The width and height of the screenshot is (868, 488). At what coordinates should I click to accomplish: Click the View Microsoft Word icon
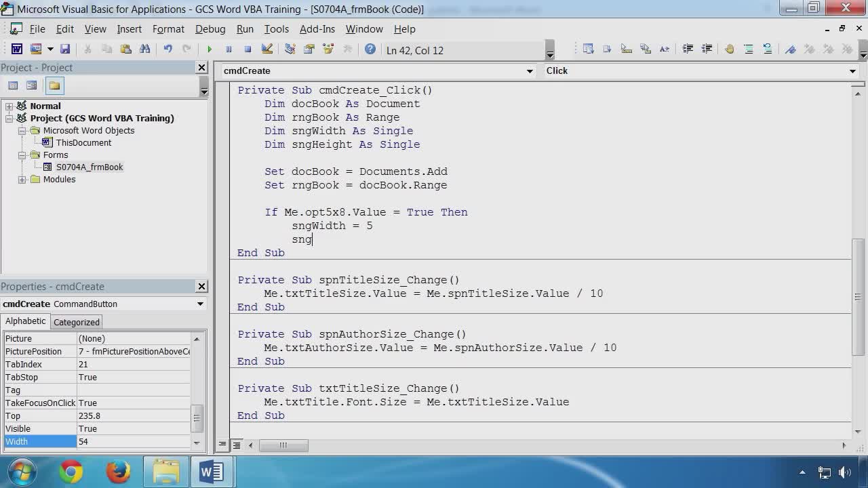tap(17, 49)
